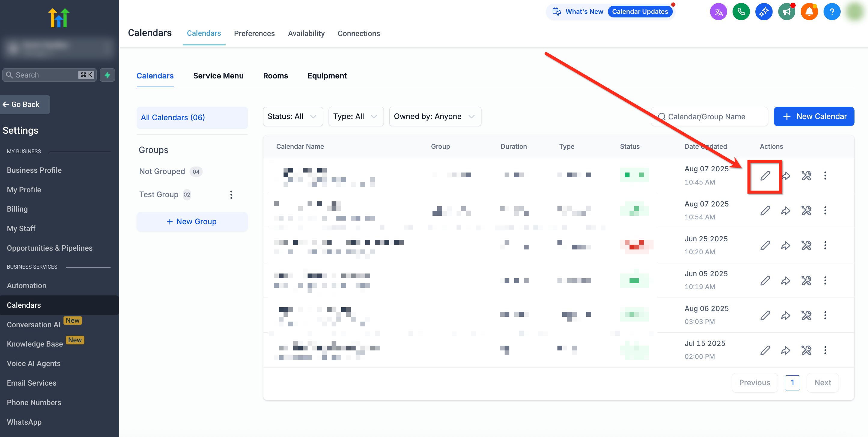868x437 pixels.
Task: Expand the Type: All filter
Action: click(356, 116)
